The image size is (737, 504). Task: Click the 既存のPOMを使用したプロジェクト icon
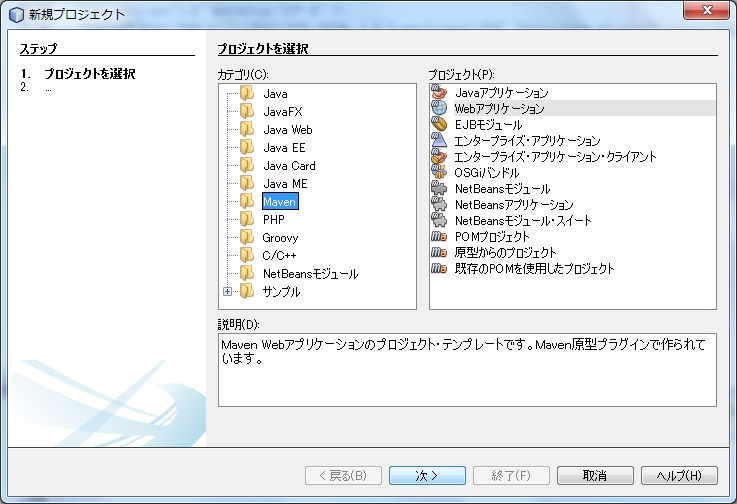click(x=439, y=268)
